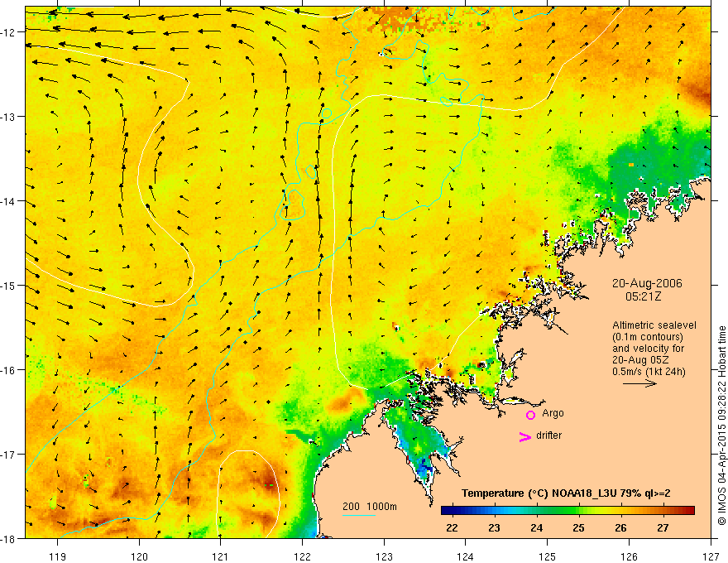Click longitude axis label 121

point(221,556)
